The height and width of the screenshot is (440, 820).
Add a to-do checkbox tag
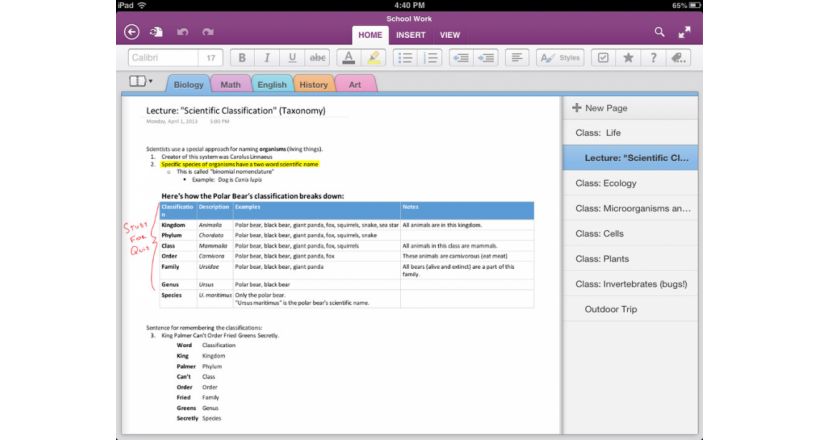point(603,58)
